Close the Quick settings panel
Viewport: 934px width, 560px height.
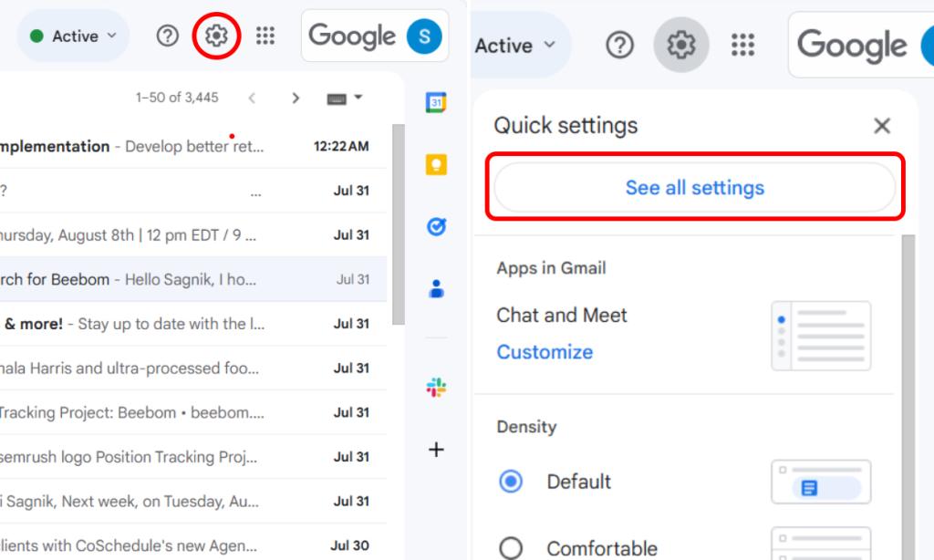882,126
